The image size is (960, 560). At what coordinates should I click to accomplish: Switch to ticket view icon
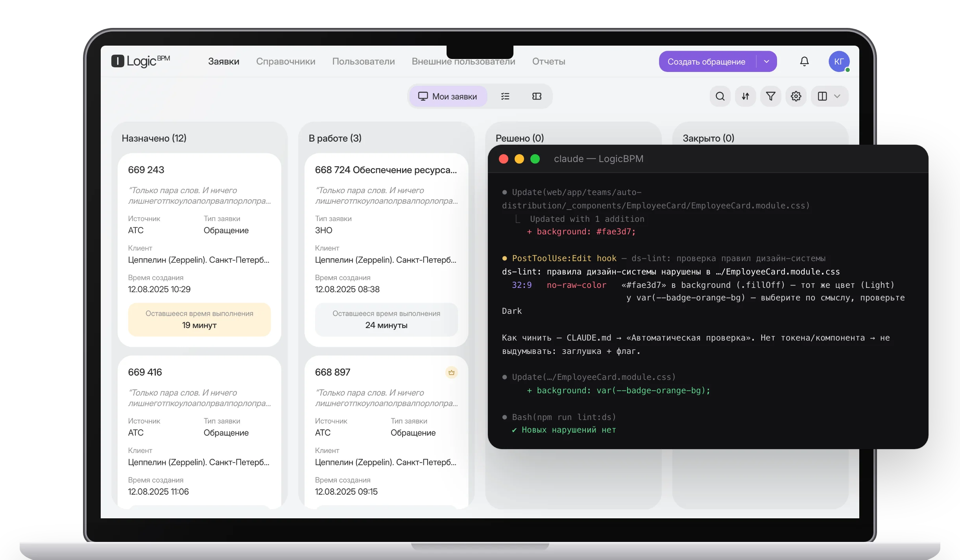[537, 96]
